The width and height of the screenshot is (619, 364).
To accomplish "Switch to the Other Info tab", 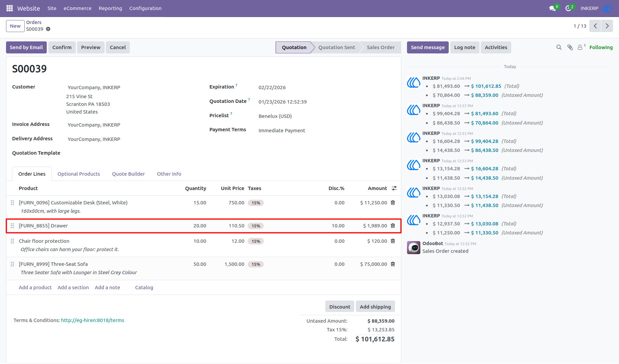I will pyautogui.click(x=169, y=174).
